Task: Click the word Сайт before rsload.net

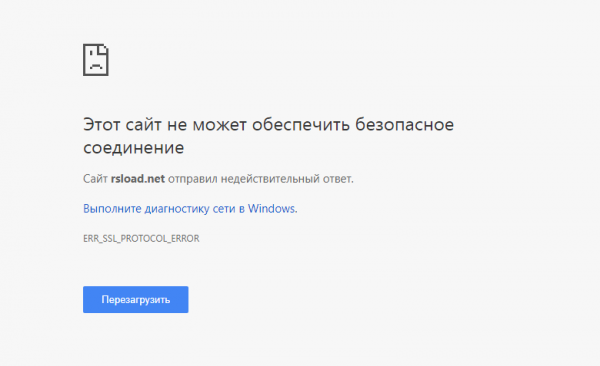Action: [x=95, y=179]
